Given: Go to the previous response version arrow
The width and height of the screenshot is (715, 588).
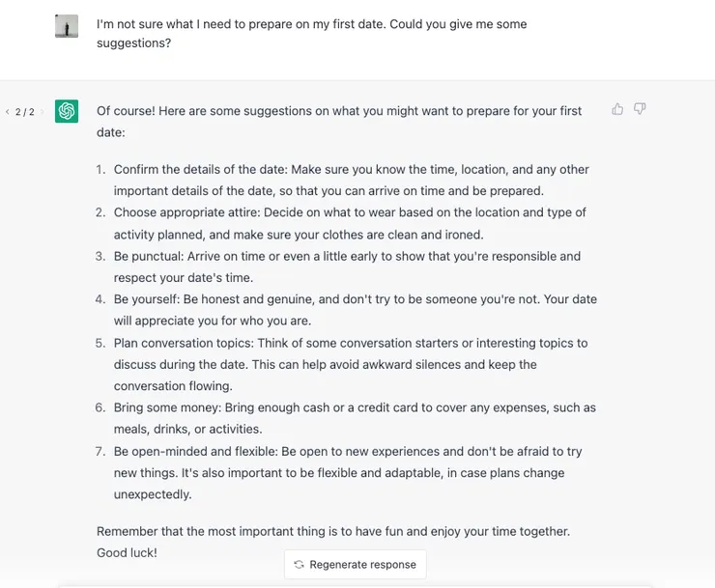Looking at the screenshot, I should pyautogui.click(x=8, y=112).
